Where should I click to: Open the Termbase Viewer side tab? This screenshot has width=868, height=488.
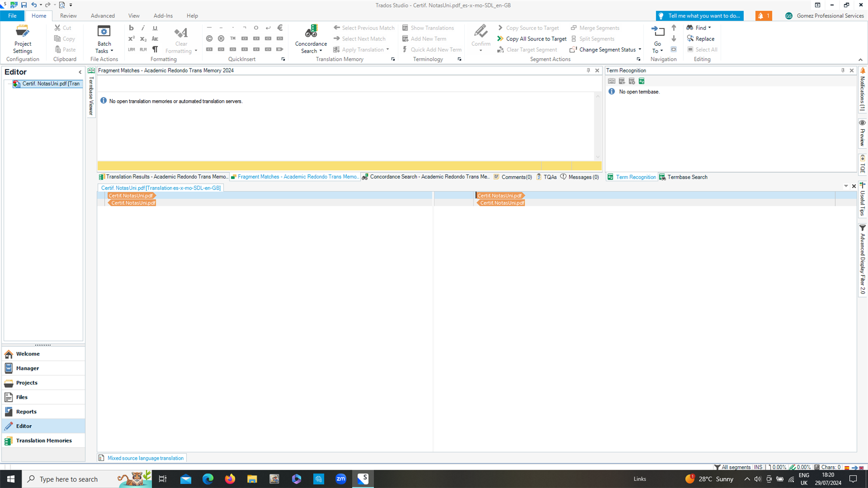91,93
